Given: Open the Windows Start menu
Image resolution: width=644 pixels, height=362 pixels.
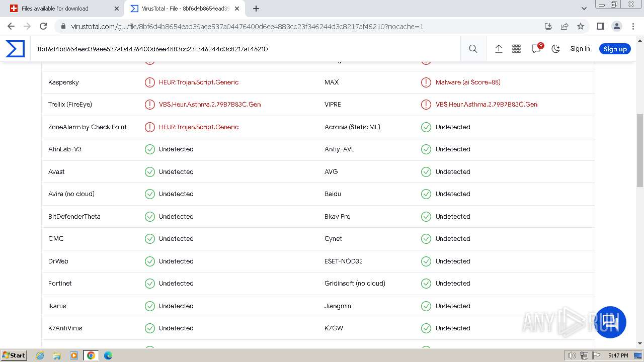Looking at the screenshot, I should click(x=14, y=355).
